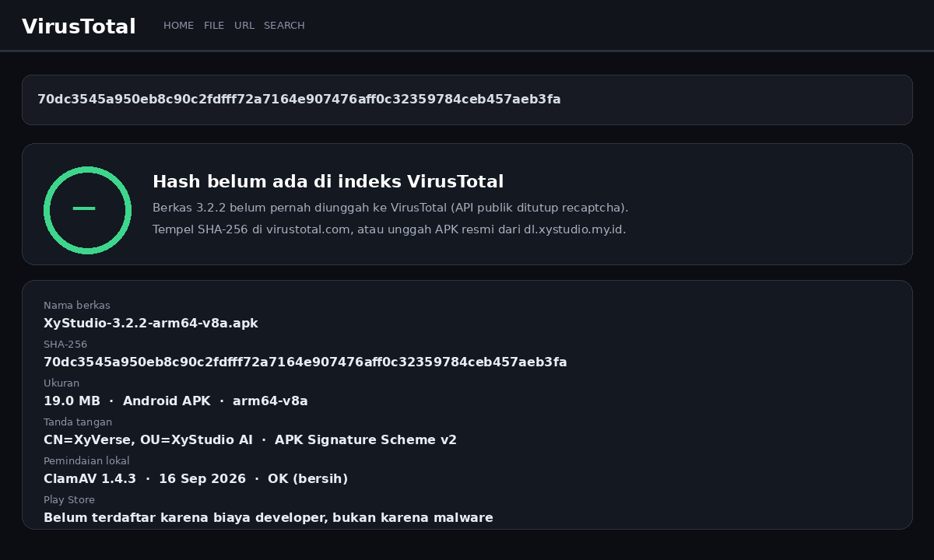Click the "Tanda tangan" label
This screenshot has width=934, height=560.
point(78,422)
